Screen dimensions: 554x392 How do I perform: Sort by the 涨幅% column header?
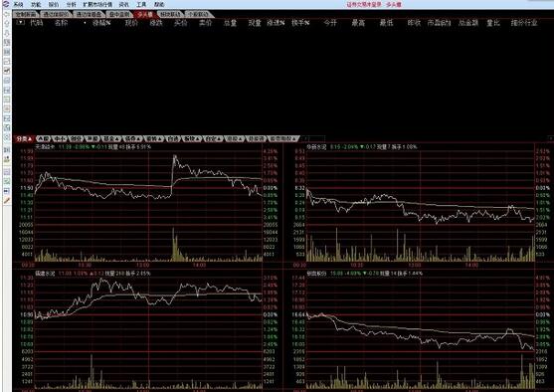point(101,23)
